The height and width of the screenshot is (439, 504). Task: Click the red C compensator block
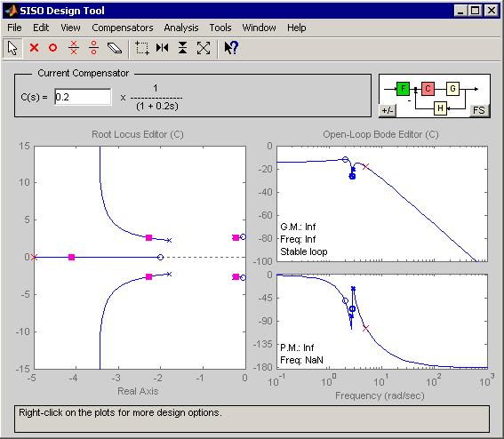tap(428, 89)
